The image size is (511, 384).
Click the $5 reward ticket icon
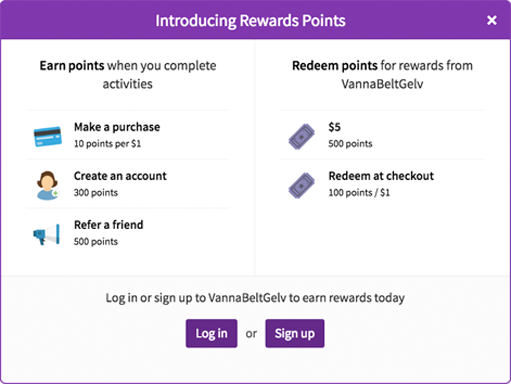(301, 137)
